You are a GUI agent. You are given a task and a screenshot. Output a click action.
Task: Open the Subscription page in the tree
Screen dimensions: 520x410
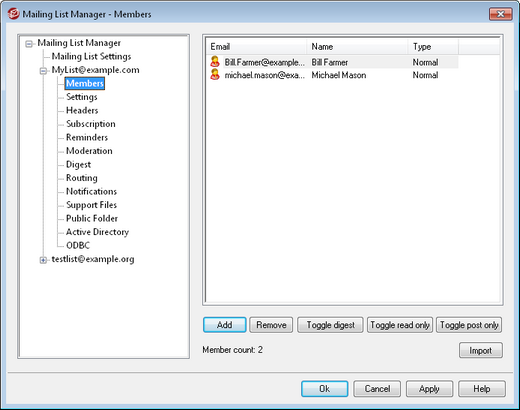(91, 124)
